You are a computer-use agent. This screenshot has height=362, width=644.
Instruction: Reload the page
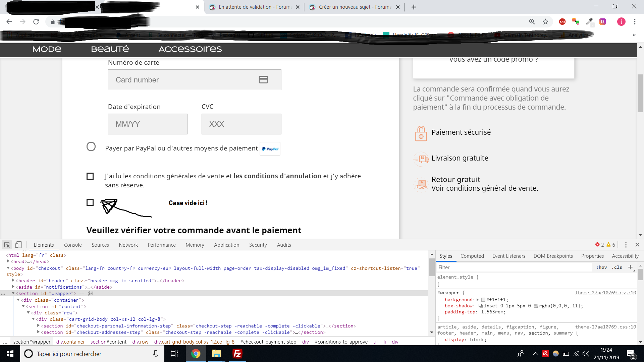coord(36,22)
